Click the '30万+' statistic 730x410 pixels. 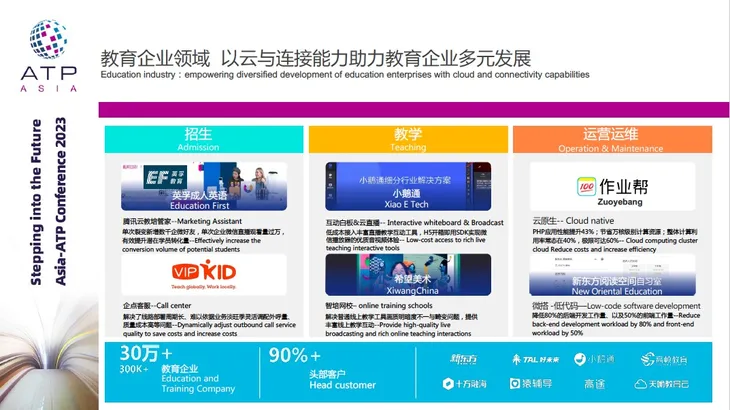pos(146,354)
